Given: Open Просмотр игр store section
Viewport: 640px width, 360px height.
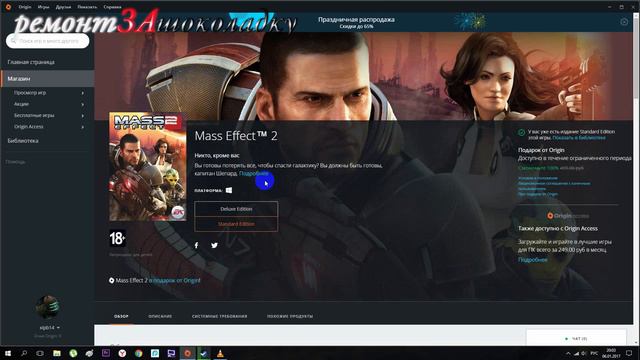Looking at the screenshot, I should click(x=30, y=93).
